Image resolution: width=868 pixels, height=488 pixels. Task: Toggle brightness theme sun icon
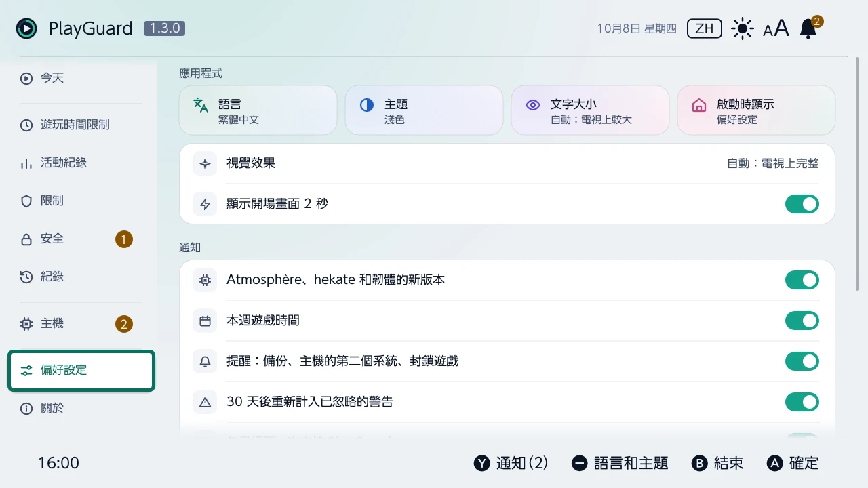tap(743, 28)
